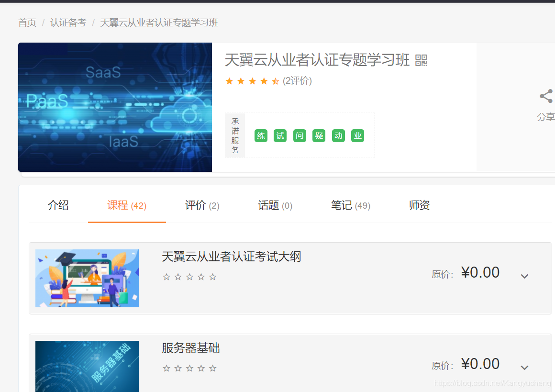Click the SaaS PaaS IaaS course banner image
The height and width of the screenshot is (392, 555).
(115, 107)
